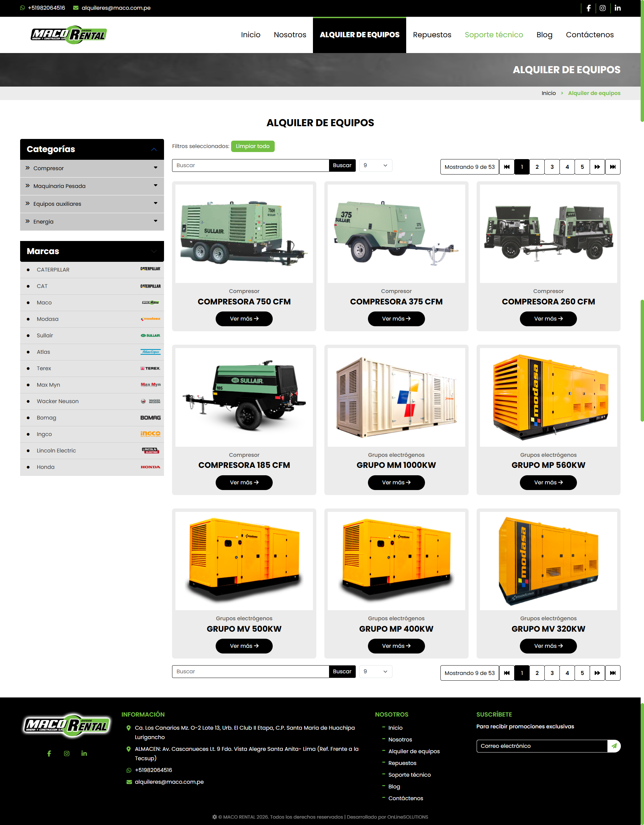Screen dimensions: 644x825
Task: View more on COMPRESORA 375 CFM
Action: (396, 319)
